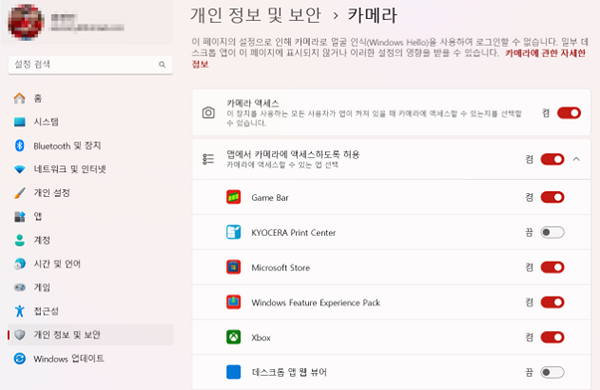The image size is (600, 390).
Task: Click the camera icon beside 카메라 액세스
Action: click(x=208, y=113)
